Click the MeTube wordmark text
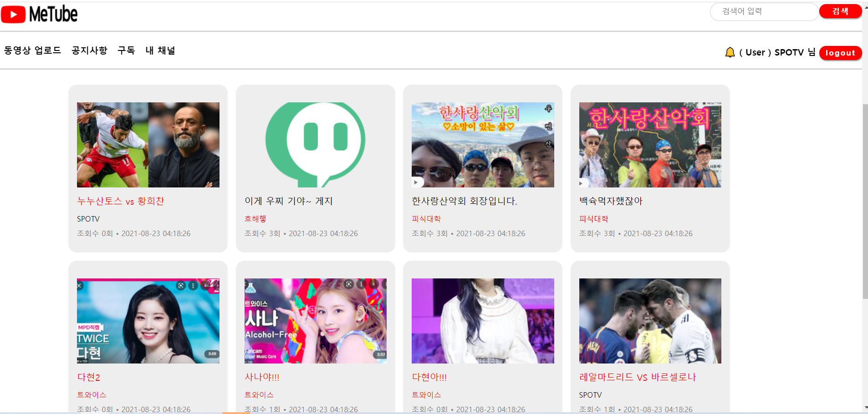This screenshot has width=868, height=414. click(53, 15)
